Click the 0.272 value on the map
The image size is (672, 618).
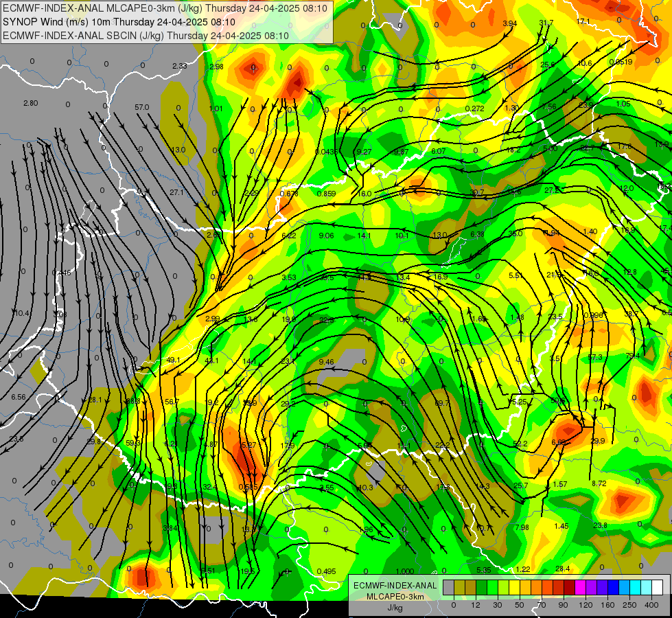[474, 108]
